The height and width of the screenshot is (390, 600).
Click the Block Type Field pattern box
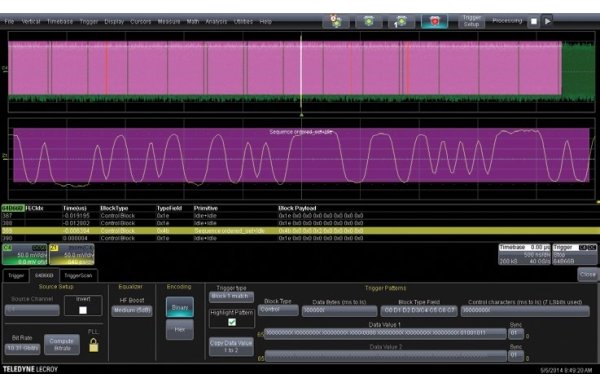[419, 311]
